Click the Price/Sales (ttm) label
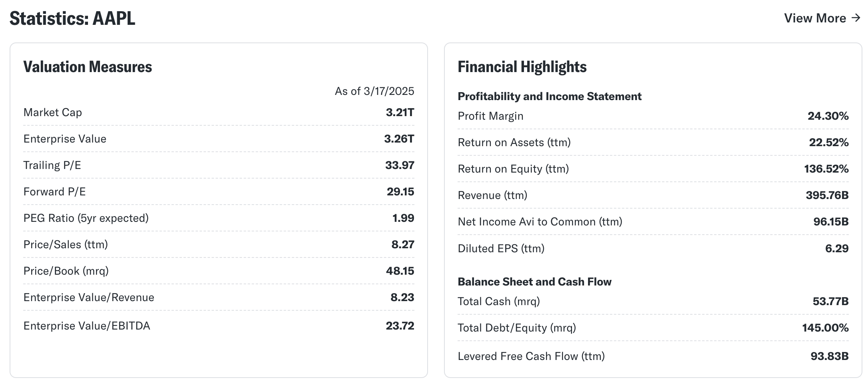 (66, 245)
